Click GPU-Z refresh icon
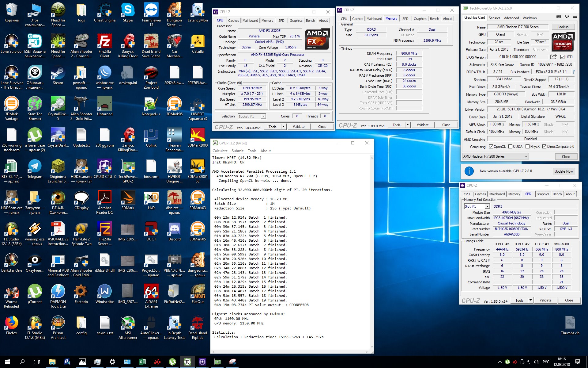The image size is (588, 368). [567, 16]
